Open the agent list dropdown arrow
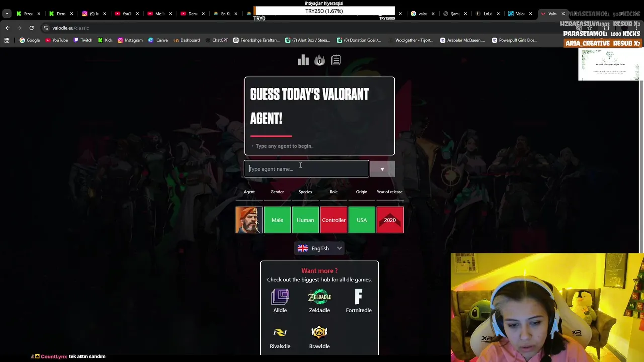Screen dimensions: 644x362 [x=382, y=169]
